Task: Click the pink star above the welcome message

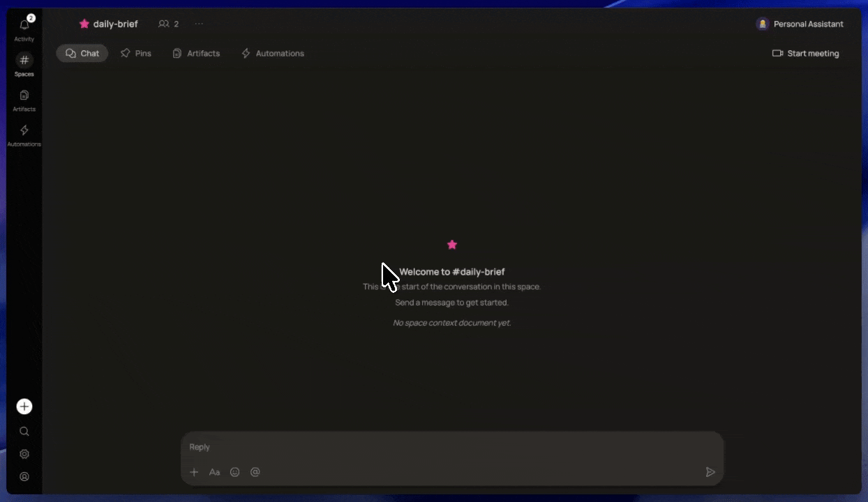Action: click(452, 245)
